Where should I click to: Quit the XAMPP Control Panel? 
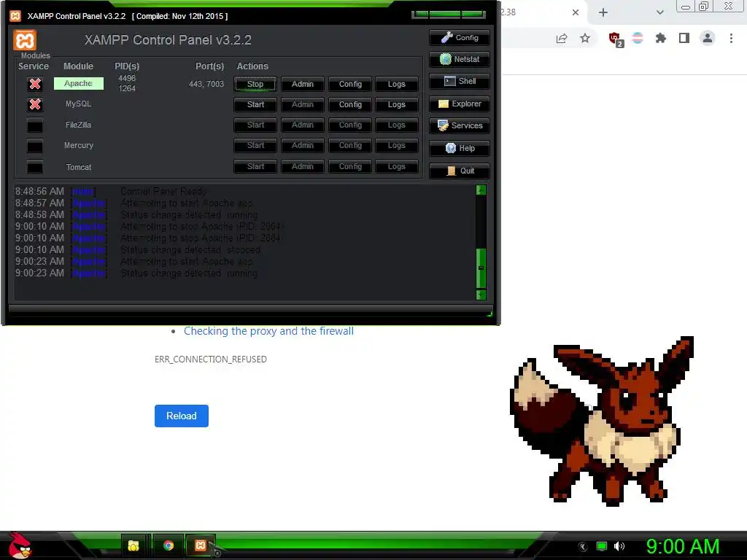(460, 171)
